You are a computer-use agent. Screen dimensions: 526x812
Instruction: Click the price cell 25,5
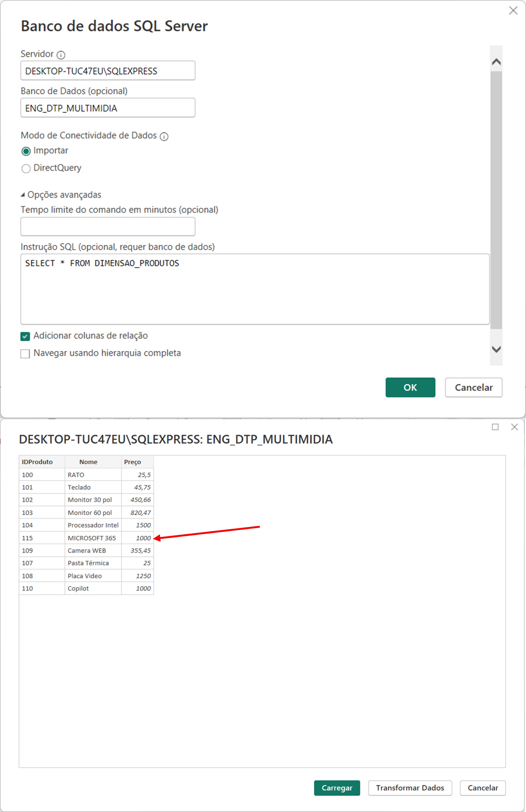coord(138,475)
